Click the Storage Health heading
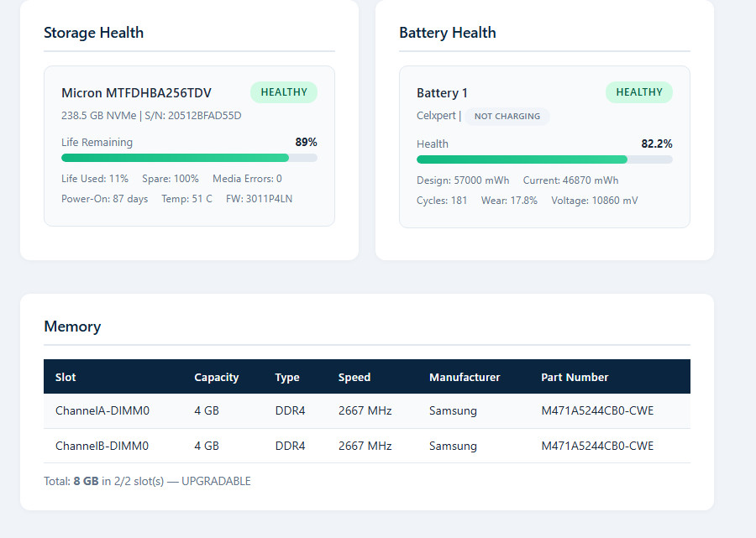The width and height of the screenshot is (756, 538). coord(93,33)
